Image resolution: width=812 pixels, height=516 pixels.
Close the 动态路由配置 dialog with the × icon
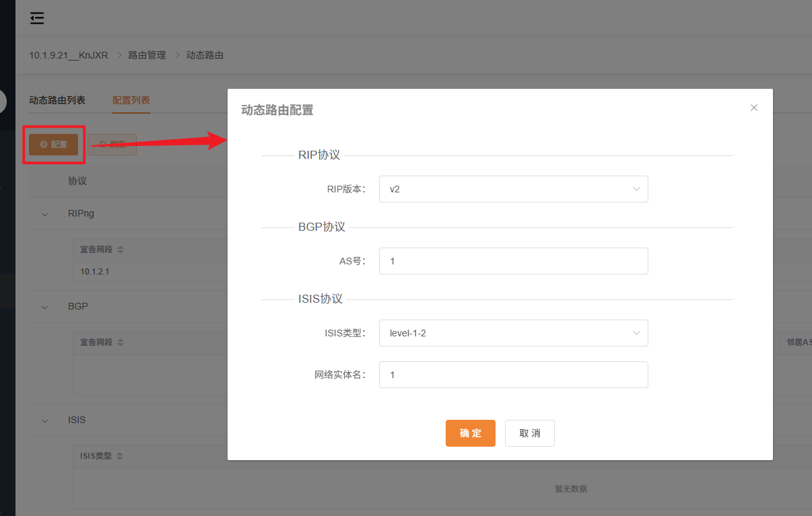(753, 108)
